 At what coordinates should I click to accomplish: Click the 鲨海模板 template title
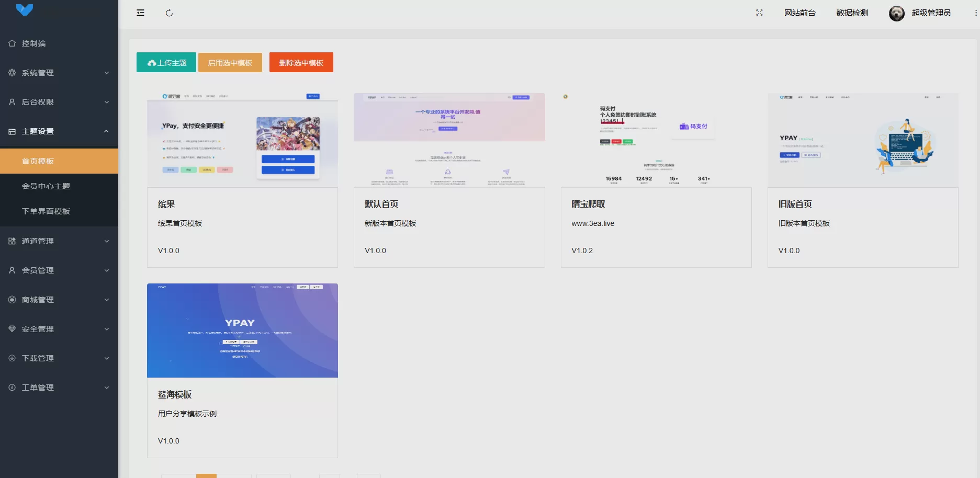[175, 395]
